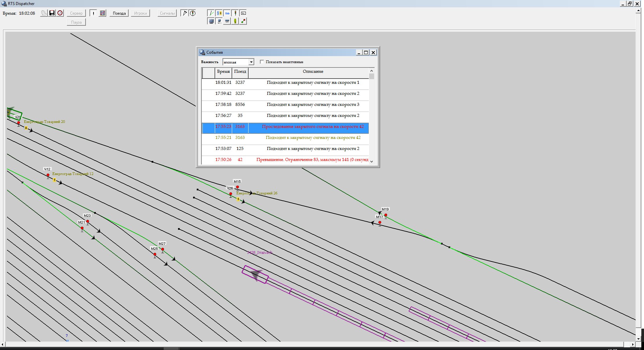
Task: Select the 17:50:26 Превышение event for train 42
Action: click(x=285, y=160)
